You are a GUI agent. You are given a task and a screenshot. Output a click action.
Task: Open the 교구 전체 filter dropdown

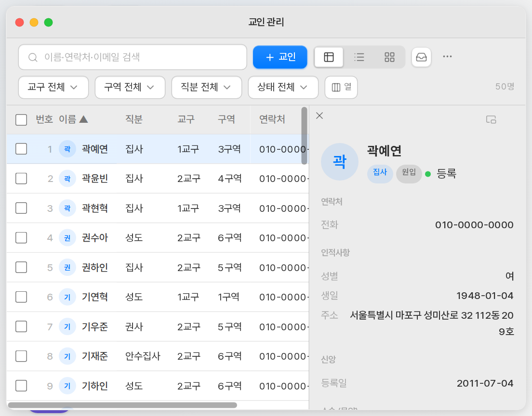point(53,88)
